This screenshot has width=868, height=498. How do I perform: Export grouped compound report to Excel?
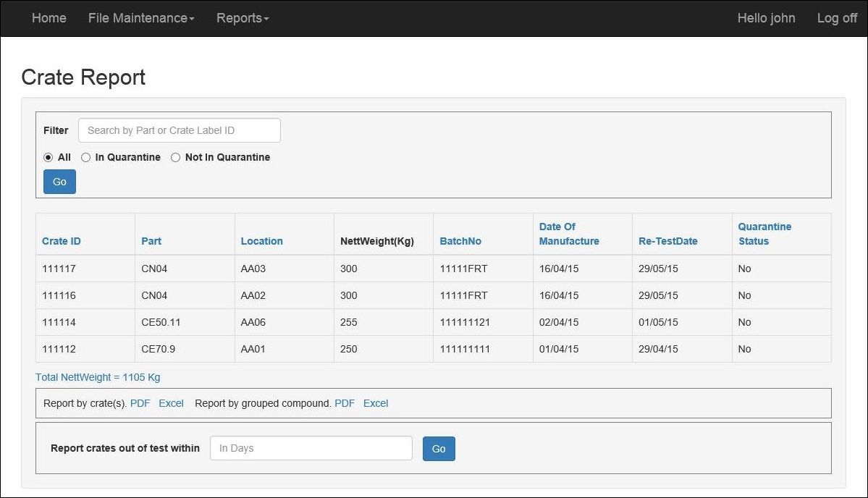click(375, 403)
